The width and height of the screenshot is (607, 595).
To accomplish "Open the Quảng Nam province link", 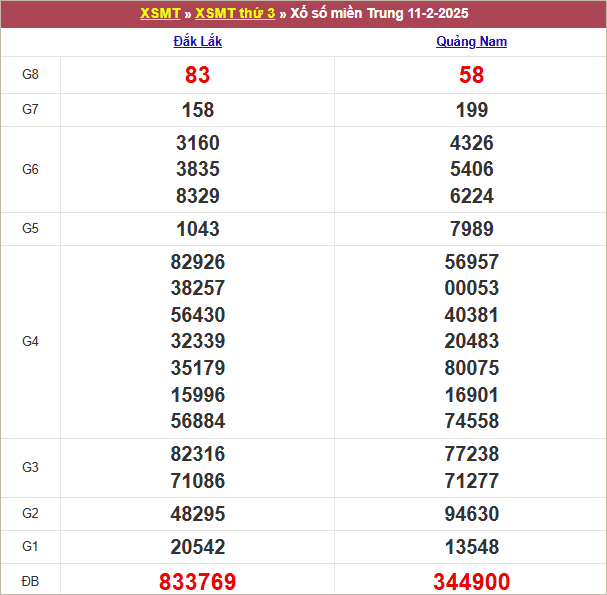I will [471, 41].
